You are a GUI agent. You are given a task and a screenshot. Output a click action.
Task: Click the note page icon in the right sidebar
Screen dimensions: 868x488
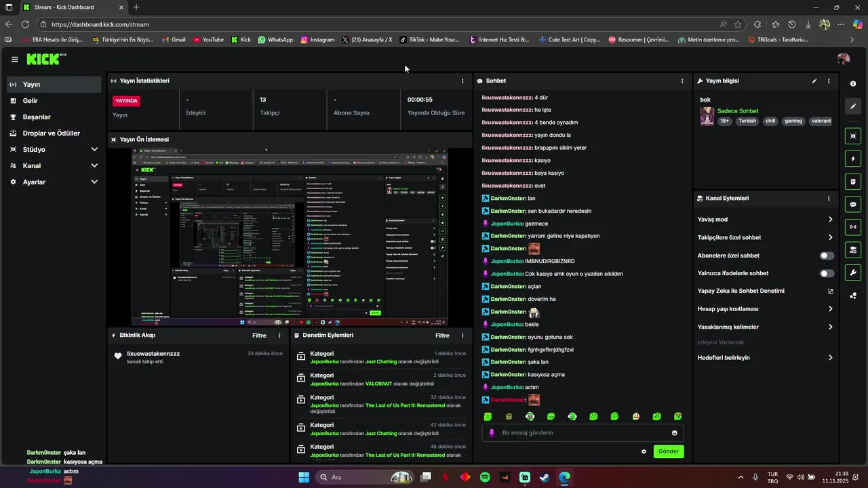(x=853, y=182)
